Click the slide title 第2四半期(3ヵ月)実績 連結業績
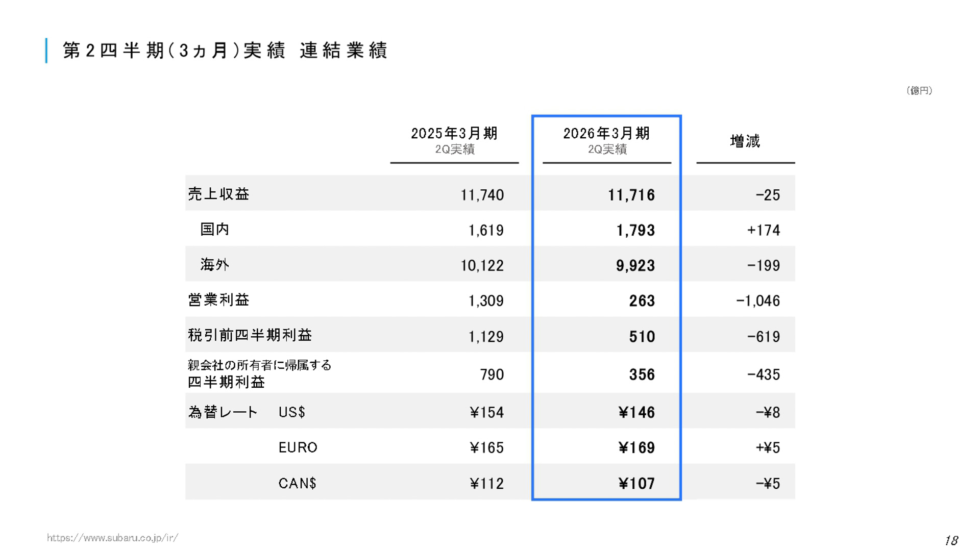The width and height of the screenshot is (980, 551). (225, 51)
